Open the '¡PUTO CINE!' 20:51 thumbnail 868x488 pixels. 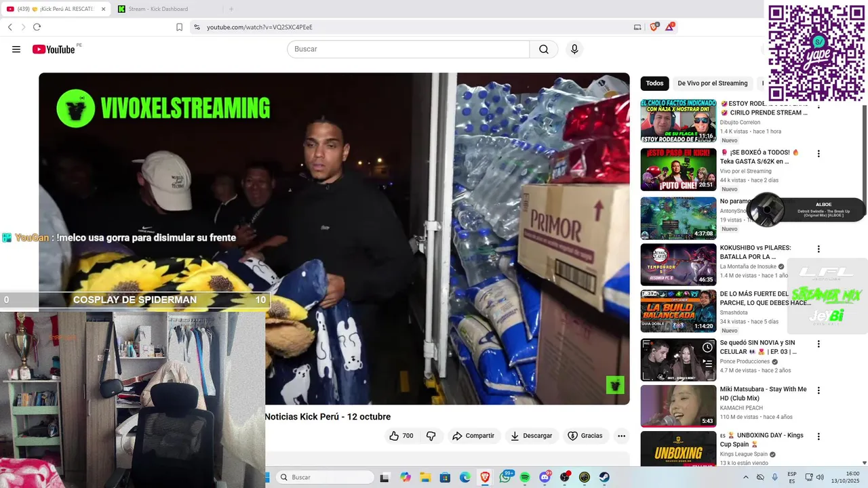(x=678, y=169)
